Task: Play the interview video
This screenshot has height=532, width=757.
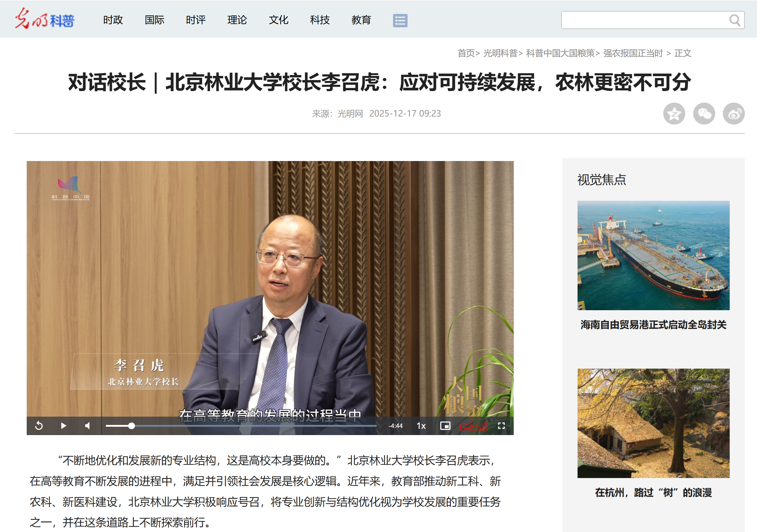Action: coord(63,426)
